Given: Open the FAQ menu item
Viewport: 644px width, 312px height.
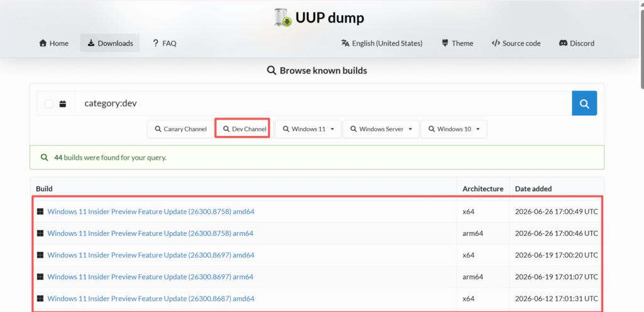Looking at the screenshot, I should [x=164, y=43].
